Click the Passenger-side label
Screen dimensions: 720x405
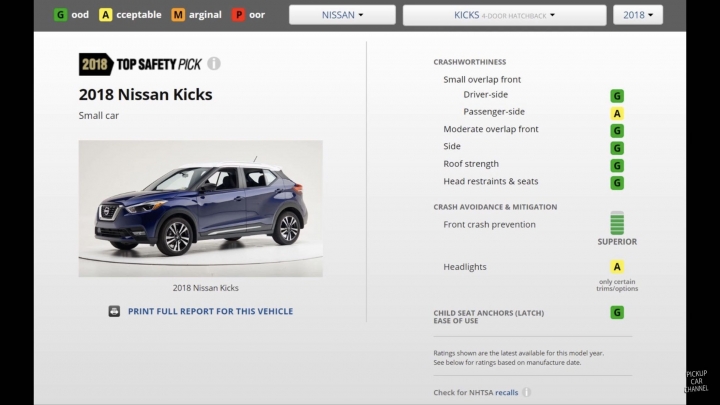pyautogui.click(x=494, y=112)
